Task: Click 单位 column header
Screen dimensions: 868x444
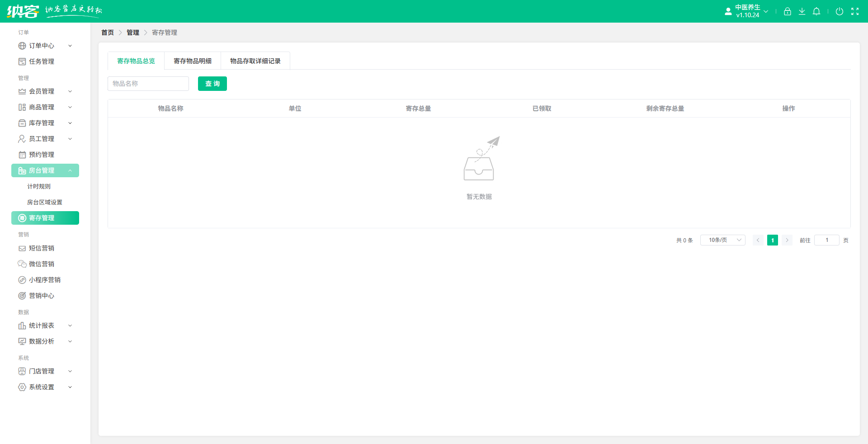Action: (295, 109)
